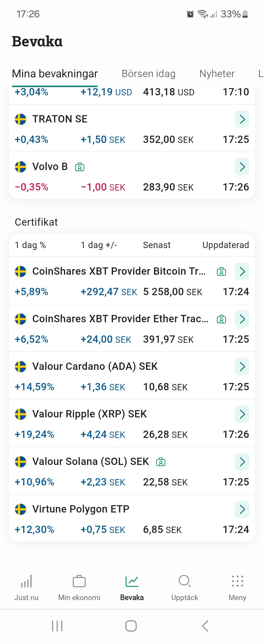The image size is (264, 644).
Task: Open the Meny grid icon
Action: (237, 582)
